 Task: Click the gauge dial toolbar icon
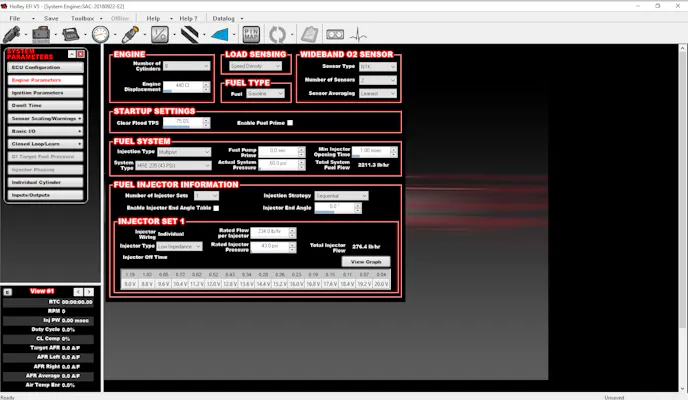click(101, 34)
